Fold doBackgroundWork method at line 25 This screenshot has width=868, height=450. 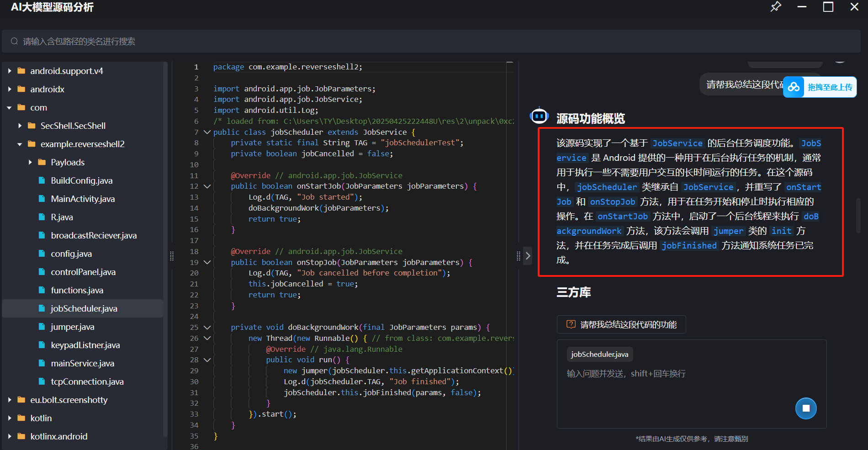click(x=207, y=328)
